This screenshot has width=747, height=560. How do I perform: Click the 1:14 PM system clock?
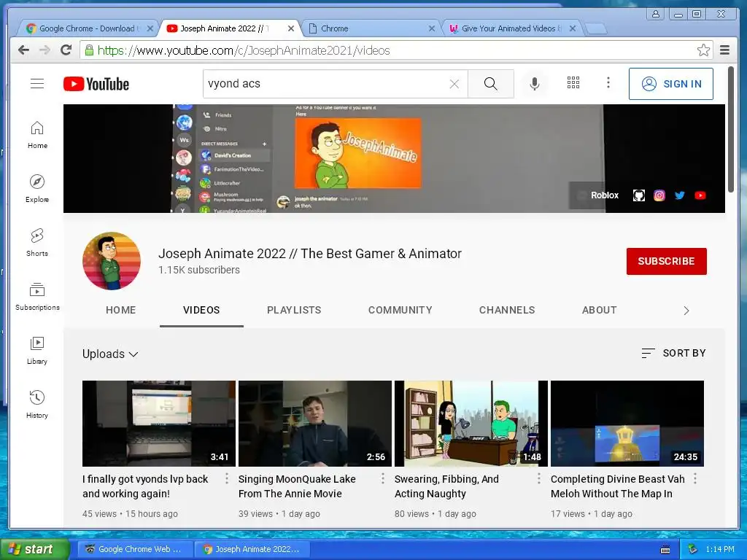pyautogui.click(x=720, y=549)
